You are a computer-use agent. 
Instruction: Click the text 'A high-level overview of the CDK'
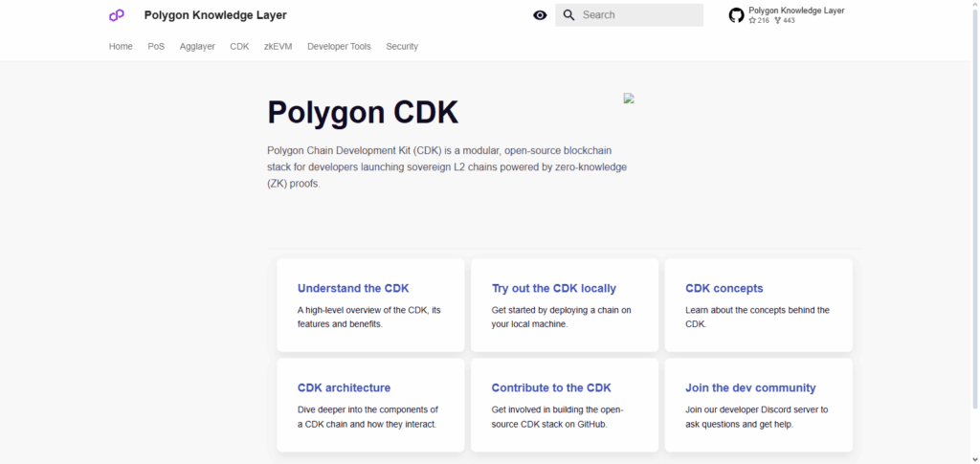coord(363,310)
